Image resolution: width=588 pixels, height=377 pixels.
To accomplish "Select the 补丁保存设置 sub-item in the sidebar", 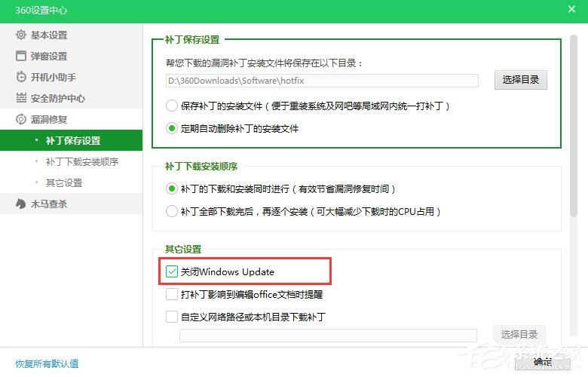I will 72,140.
